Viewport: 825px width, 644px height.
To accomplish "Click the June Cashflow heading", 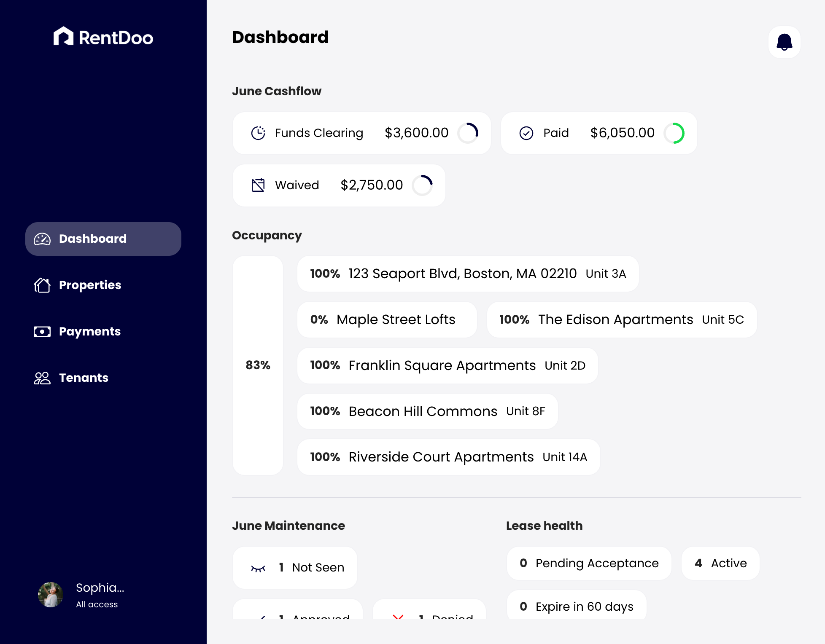I will pyautogui.click(x=277, y=91).
